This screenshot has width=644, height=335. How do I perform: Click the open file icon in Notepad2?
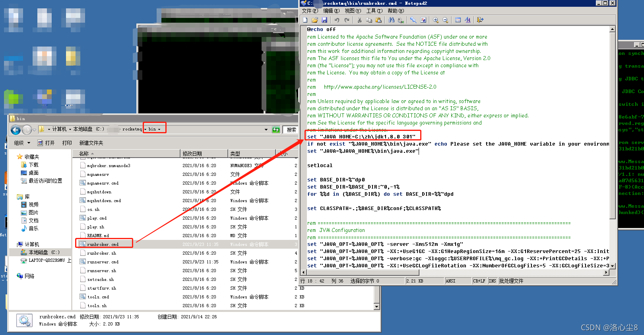315,20
